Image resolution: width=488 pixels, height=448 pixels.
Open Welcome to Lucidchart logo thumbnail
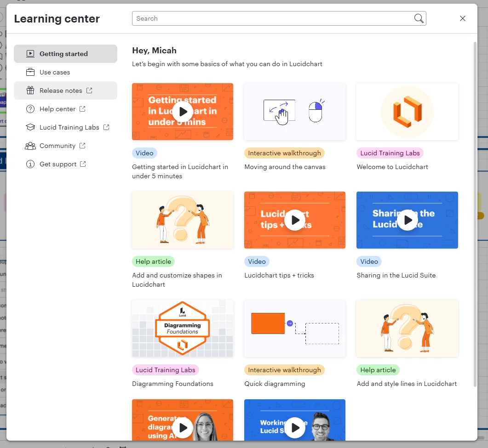407,111
